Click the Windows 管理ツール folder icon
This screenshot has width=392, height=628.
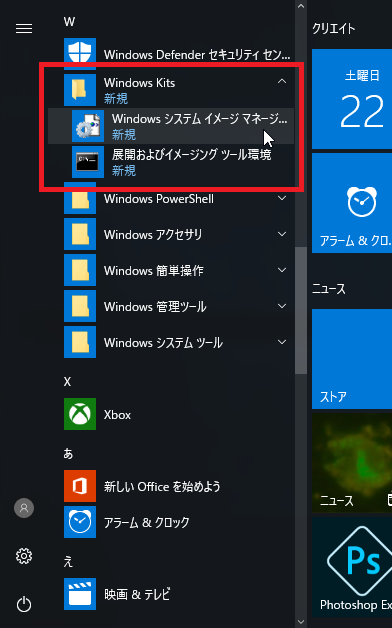point(80,306)
